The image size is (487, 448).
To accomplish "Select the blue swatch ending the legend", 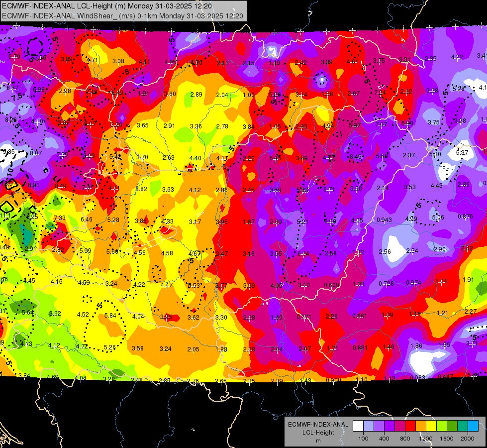I will pyautogui.click(x=473, y=426).
